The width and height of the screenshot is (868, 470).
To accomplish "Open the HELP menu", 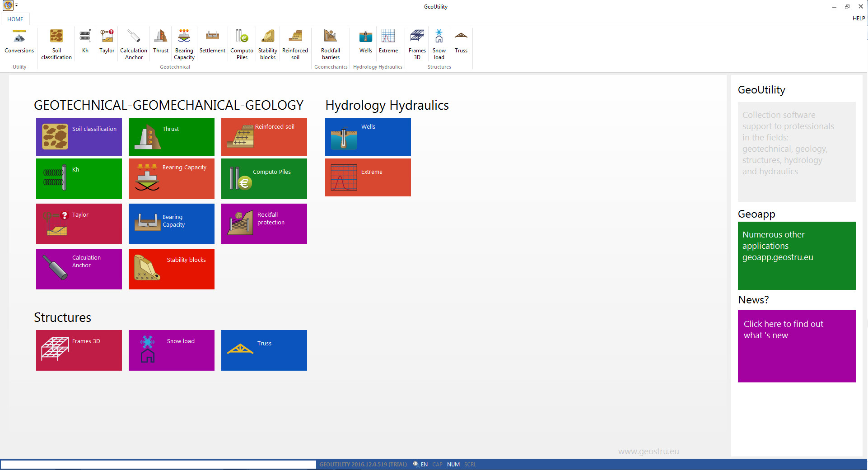I will pyautogui.click(x=859, y=19).
